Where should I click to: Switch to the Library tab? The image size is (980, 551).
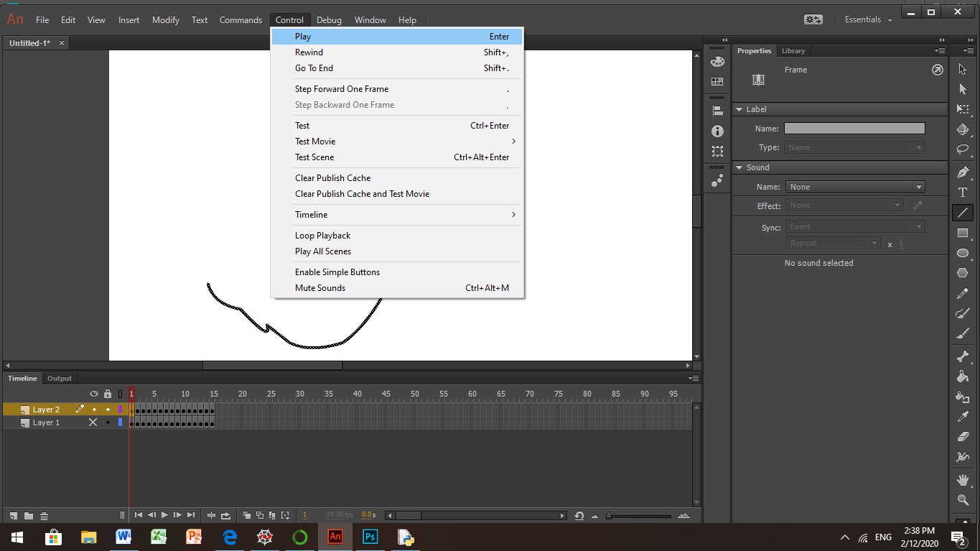pos(793,51)
